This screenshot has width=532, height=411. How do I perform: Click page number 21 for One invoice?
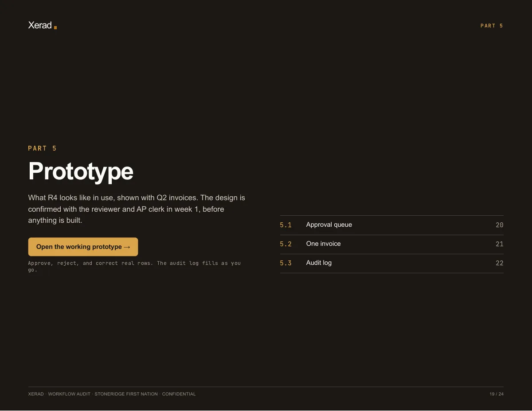(x=500, y=244)
